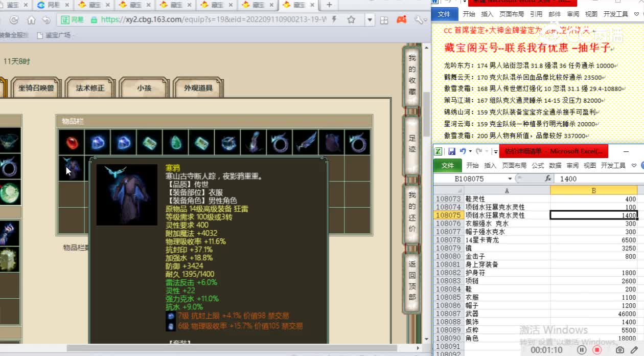
Task: Switch to the 法术修正 tab
Action: [90, 88]
